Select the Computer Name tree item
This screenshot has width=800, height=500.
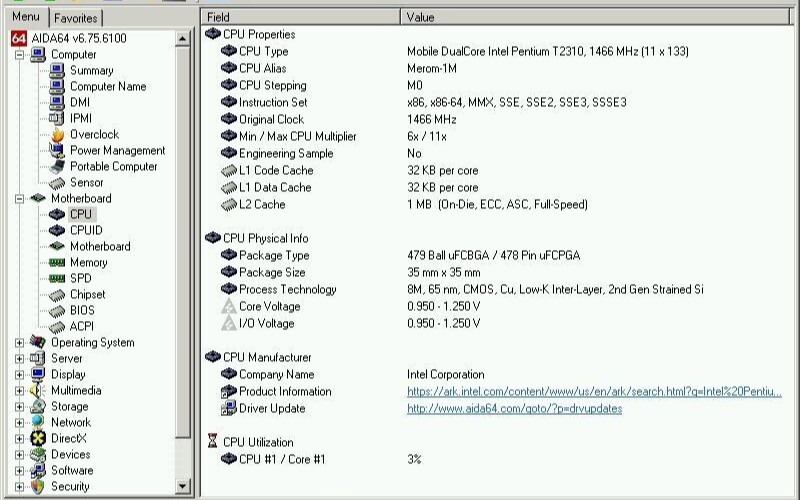(108, 87)
